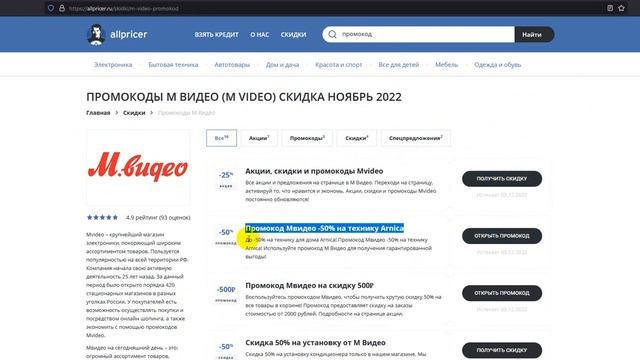Select the Скидки filter tab
This screenshot has width=640, height=360.
[357, 138]
